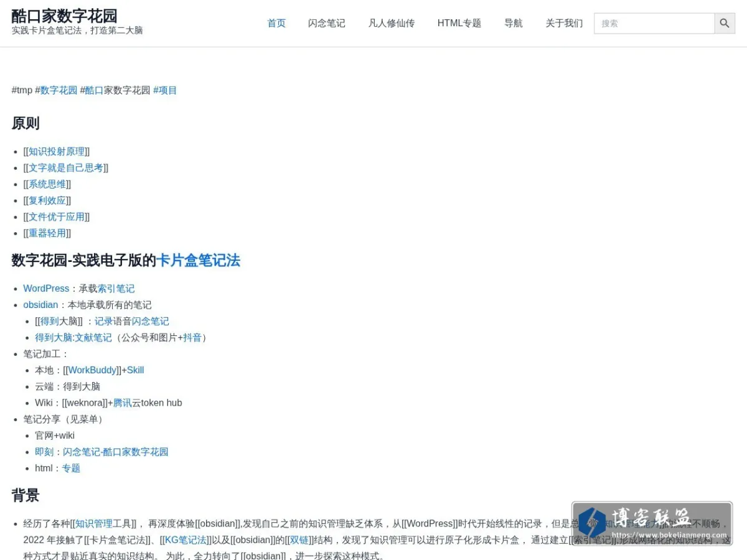Open the WordPress link in list
The image size is (747, 560).
coord(46,289)
